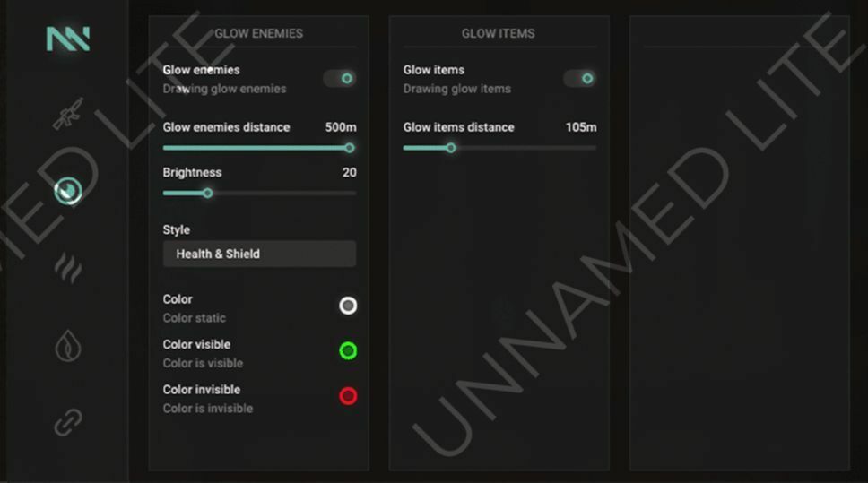Click the Brightness slider handle
Viewport: 868px width, 483px height.
(x=208, y=193)
